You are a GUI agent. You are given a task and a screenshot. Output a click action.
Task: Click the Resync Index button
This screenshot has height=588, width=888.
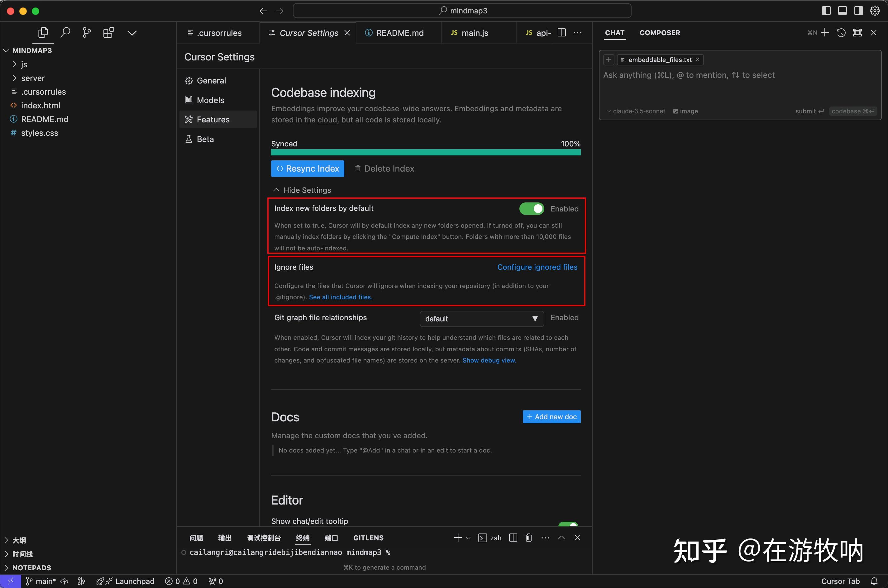307,169
